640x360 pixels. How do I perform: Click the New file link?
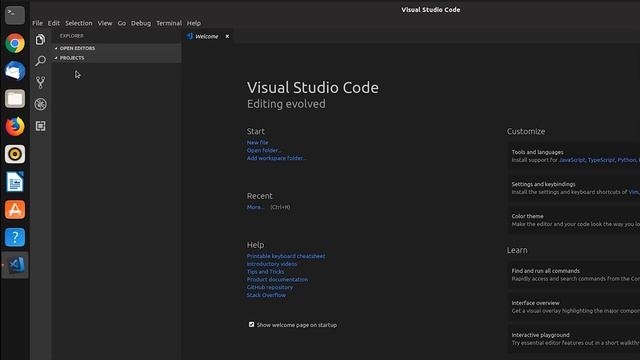(x=257, y=142)
